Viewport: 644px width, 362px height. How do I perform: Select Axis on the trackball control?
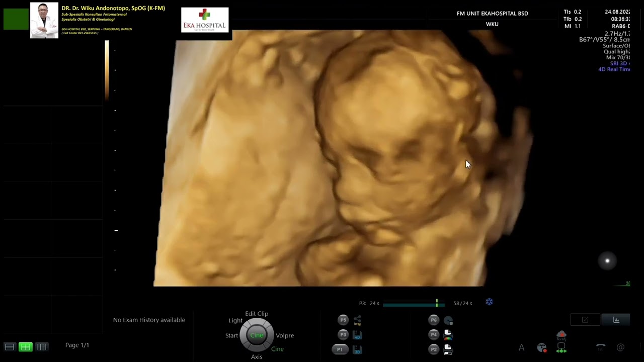click(x=257, y=357)
